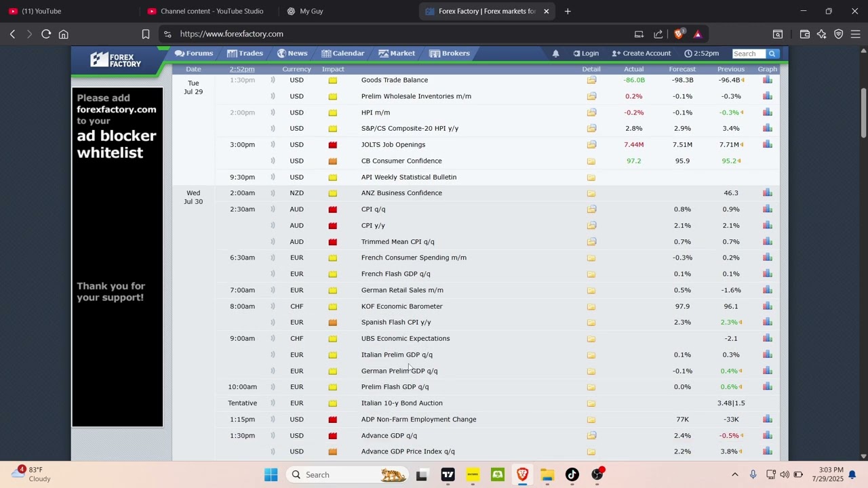
Task: Open detail folder for Advance GDP q/q
Action: point(591,435)
